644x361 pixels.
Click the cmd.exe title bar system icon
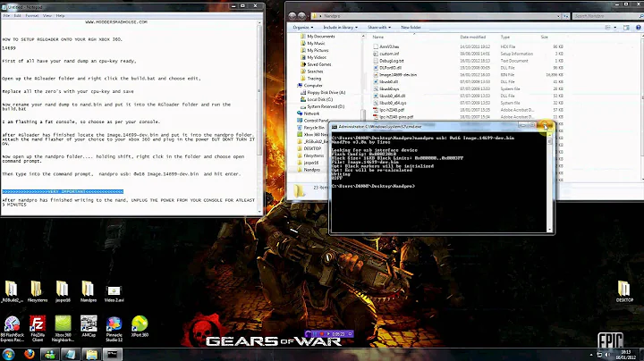click(x=335, y=127)
